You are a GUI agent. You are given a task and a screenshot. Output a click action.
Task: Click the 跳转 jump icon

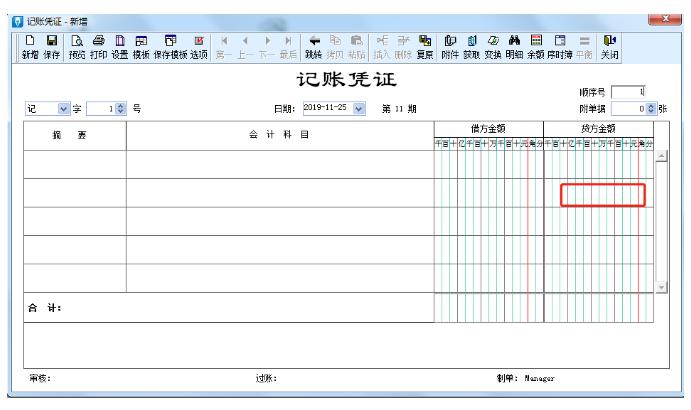314,47
